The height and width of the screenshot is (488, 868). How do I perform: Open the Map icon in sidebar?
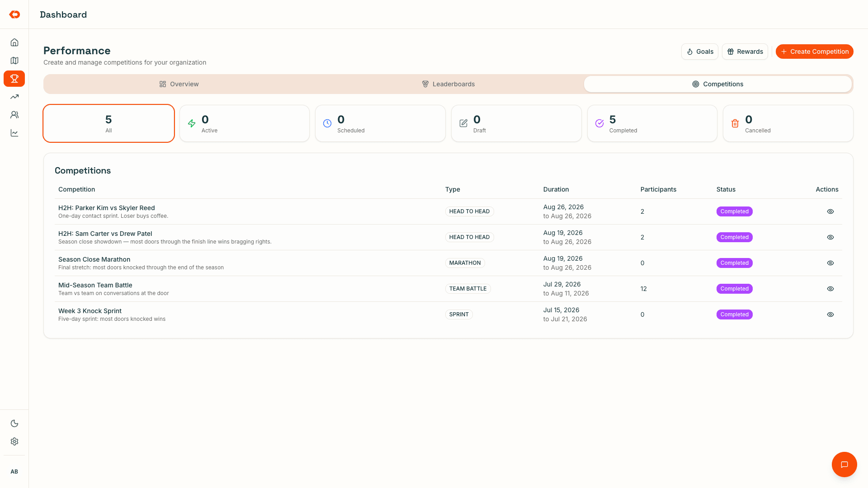tap(14, 61)
